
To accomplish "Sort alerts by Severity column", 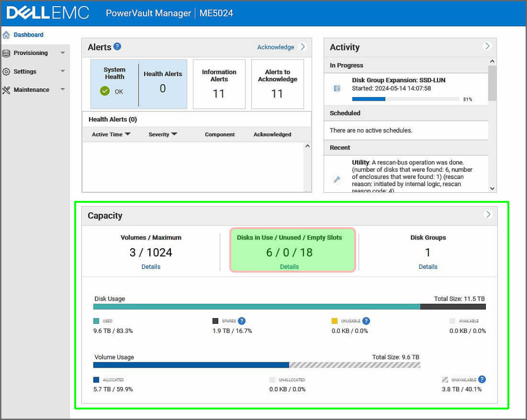I will pyautogui.click(x=163, y=134).
